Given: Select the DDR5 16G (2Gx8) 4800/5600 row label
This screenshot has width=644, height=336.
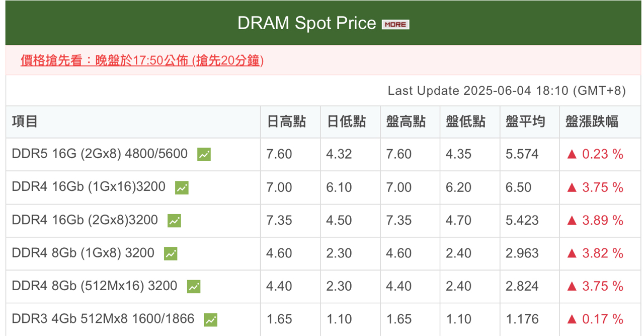Looking at the screenshot, I should 100,154.
